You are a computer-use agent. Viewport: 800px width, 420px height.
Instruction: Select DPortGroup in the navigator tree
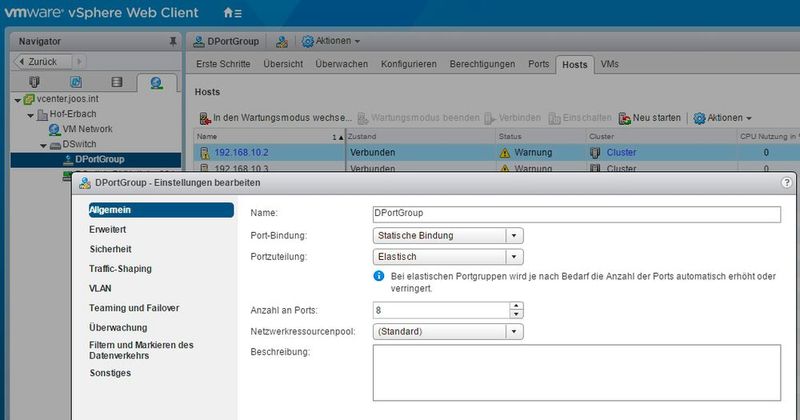99,159
